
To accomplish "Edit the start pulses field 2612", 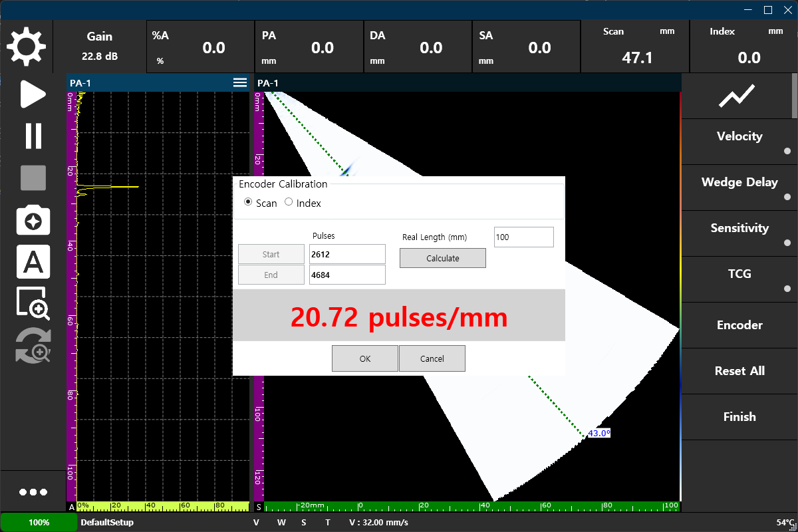I will [x=347, y=255].
